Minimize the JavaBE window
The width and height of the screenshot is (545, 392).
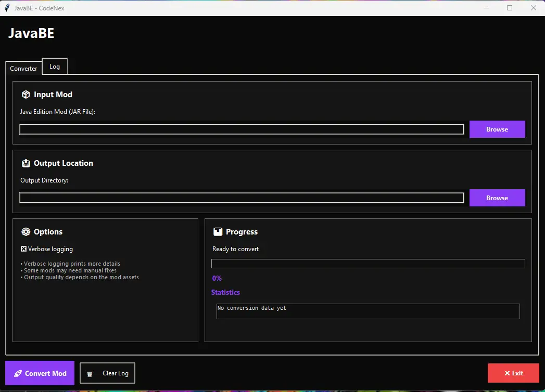pos(486,8)
